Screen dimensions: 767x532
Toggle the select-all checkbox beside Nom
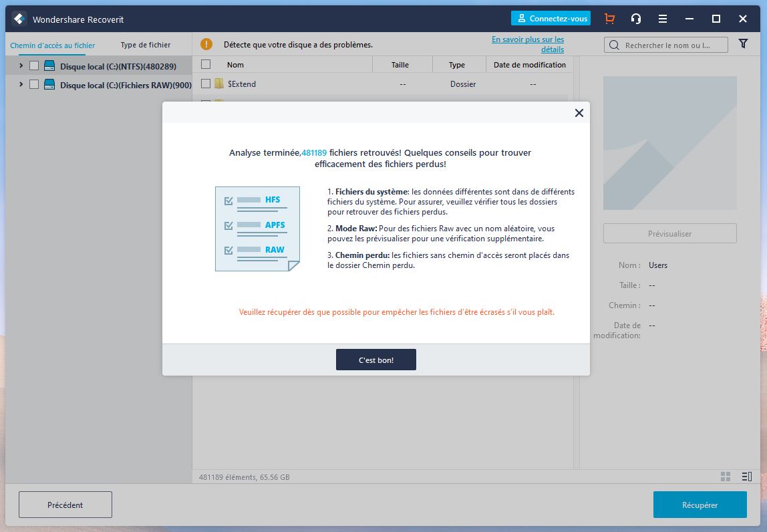coord(206,65)
